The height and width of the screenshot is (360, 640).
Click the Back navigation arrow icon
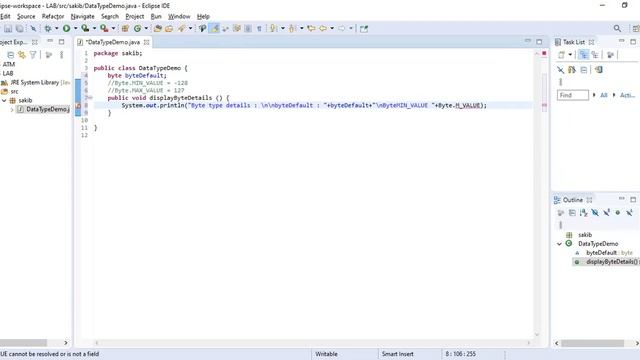click(x=323, y=29)
